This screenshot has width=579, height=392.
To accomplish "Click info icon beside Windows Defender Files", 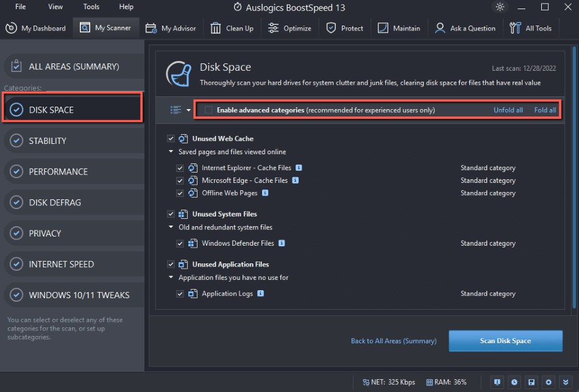I will (282, 243).
